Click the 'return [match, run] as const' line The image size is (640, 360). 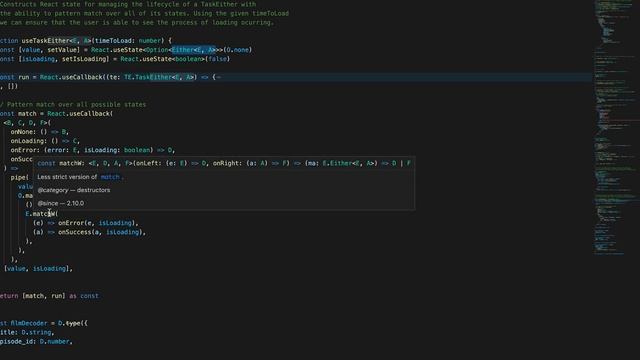49,296
